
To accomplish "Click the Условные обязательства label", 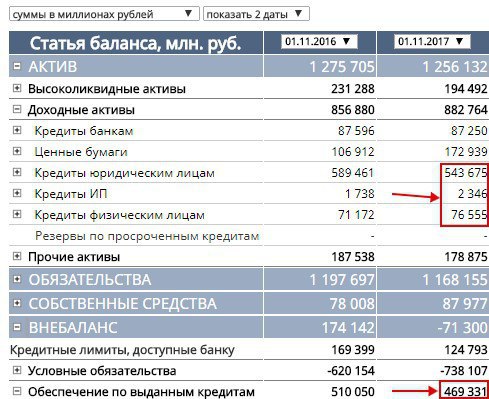I will click(x=102, y=371).
